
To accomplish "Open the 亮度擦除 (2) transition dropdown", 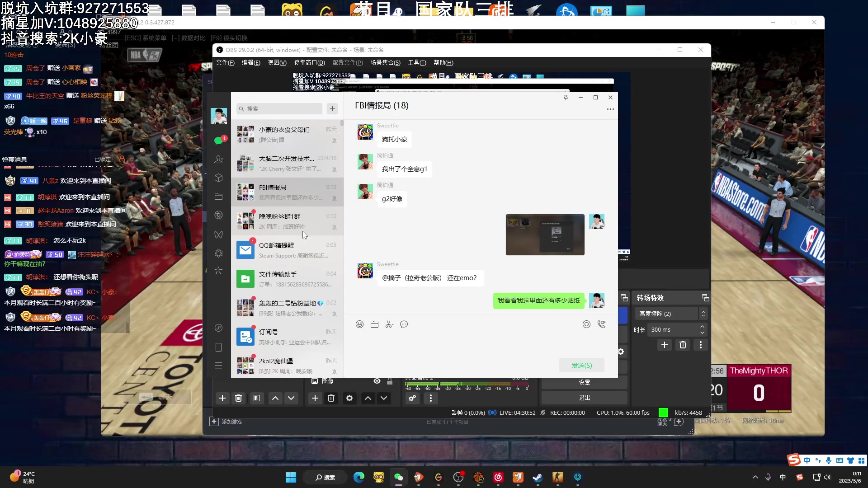I will (x=671, y=314).
